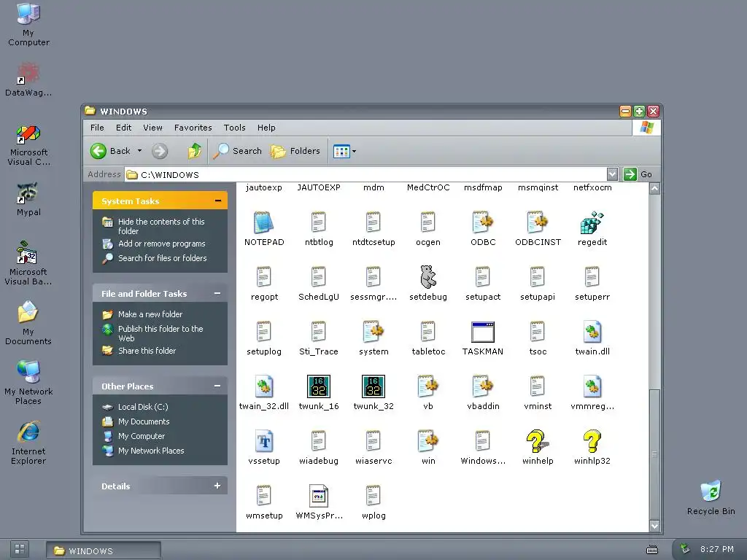
Task: Select the twain_32.dll file icon
Action: 264,386
